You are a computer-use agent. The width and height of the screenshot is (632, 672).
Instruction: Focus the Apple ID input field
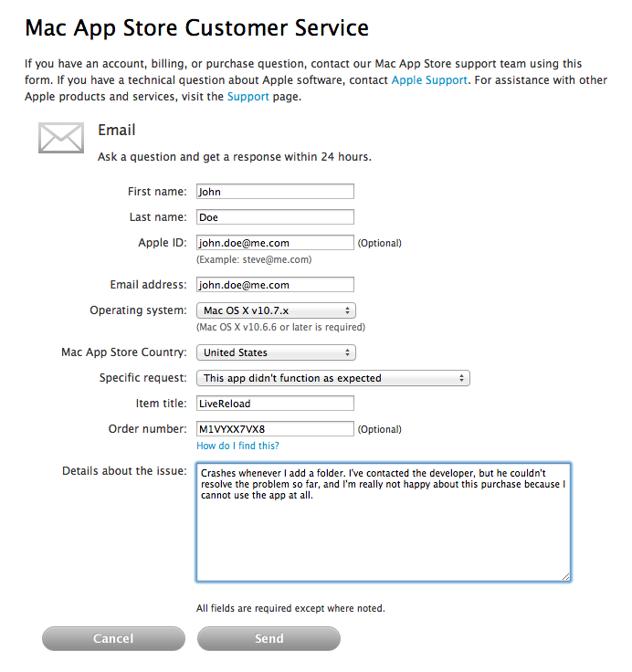[275, 243]
